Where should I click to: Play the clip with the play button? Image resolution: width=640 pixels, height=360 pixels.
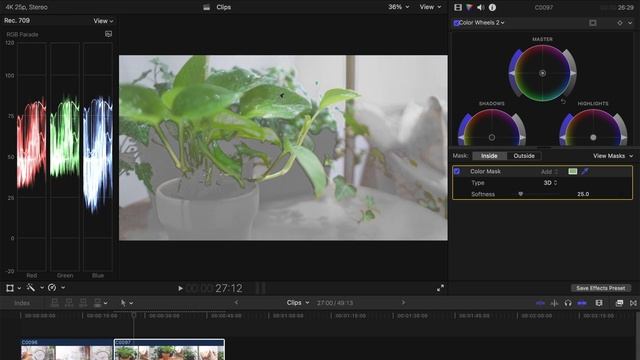(180, 288)
